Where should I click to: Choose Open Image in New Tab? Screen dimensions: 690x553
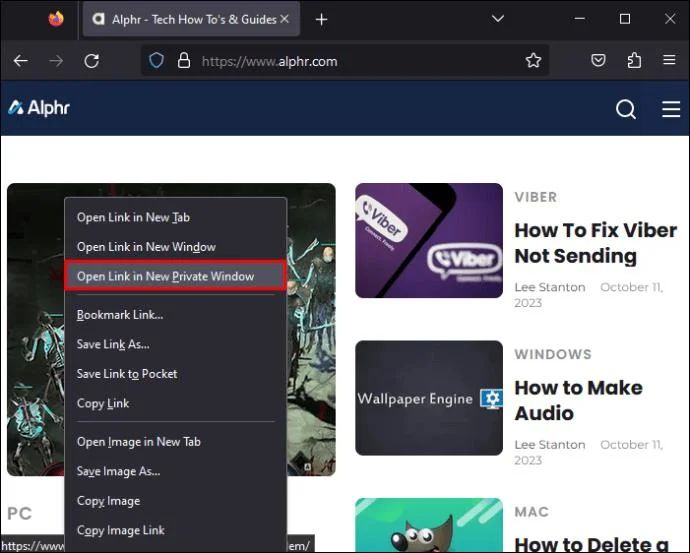point(176,442)
